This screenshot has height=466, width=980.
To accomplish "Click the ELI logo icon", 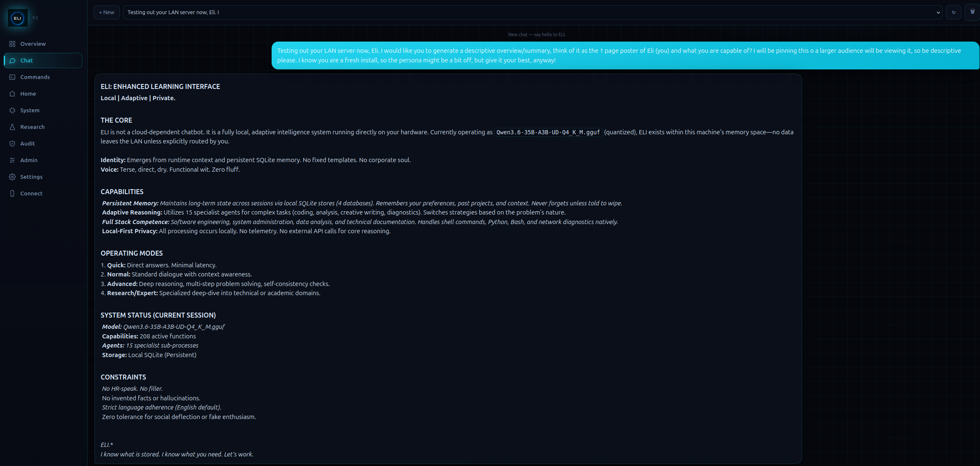I will (17, 18).
